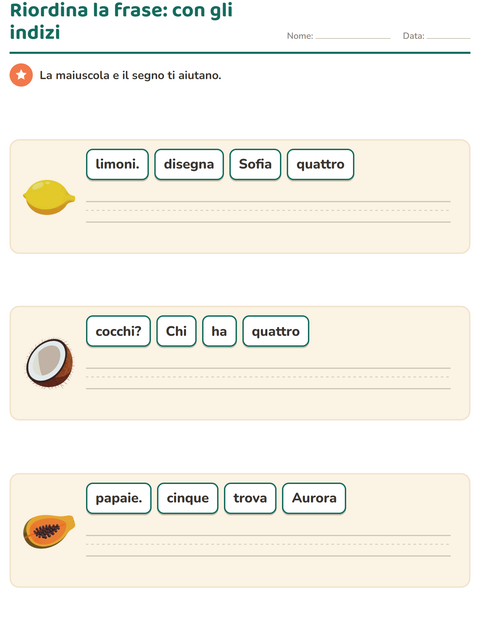Click the writing line under papaya words
This screenshot has height=620, width=480.
(268, 545)
